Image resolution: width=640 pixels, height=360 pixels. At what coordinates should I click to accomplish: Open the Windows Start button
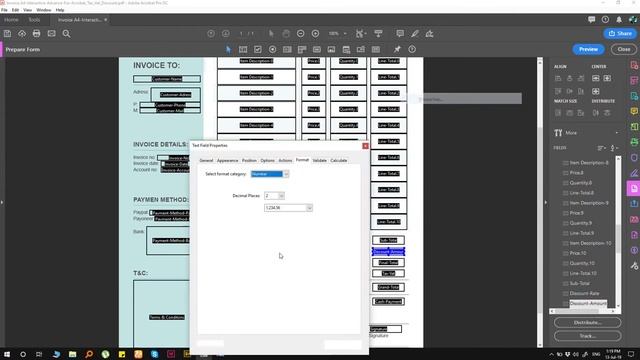pyautogui.click(x=7, y=354)
